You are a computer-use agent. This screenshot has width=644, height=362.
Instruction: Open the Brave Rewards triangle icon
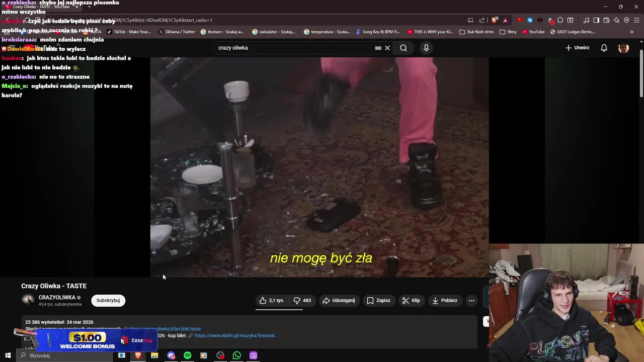[x=505, y=20]
